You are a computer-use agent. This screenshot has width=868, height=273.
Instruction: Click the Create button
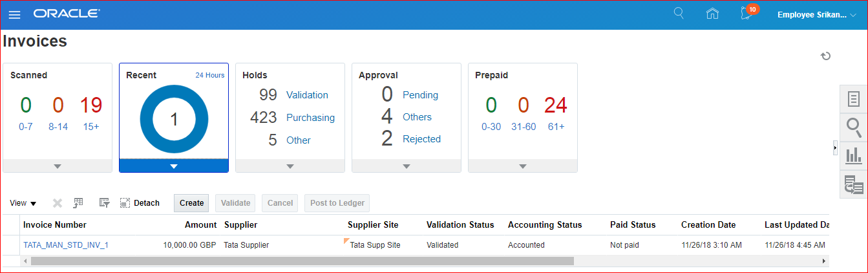pyautogui.click(x=191, y=203)
